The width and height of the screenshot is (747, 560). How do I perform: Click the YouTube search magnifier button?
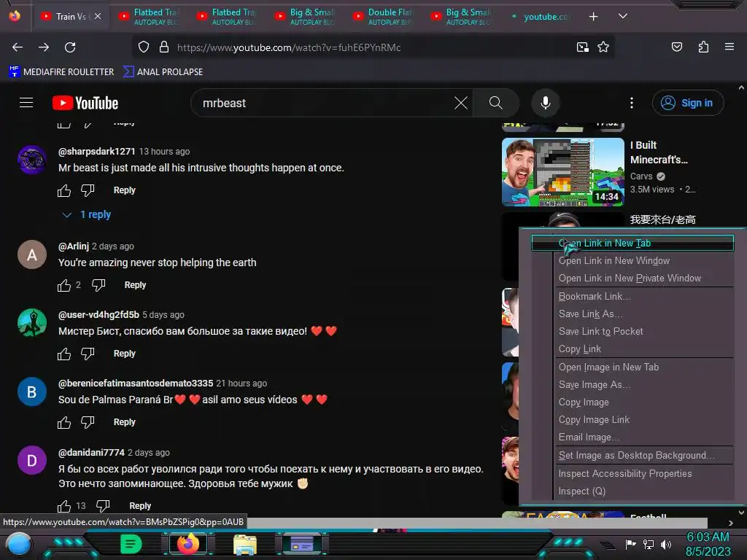[495, 103]
